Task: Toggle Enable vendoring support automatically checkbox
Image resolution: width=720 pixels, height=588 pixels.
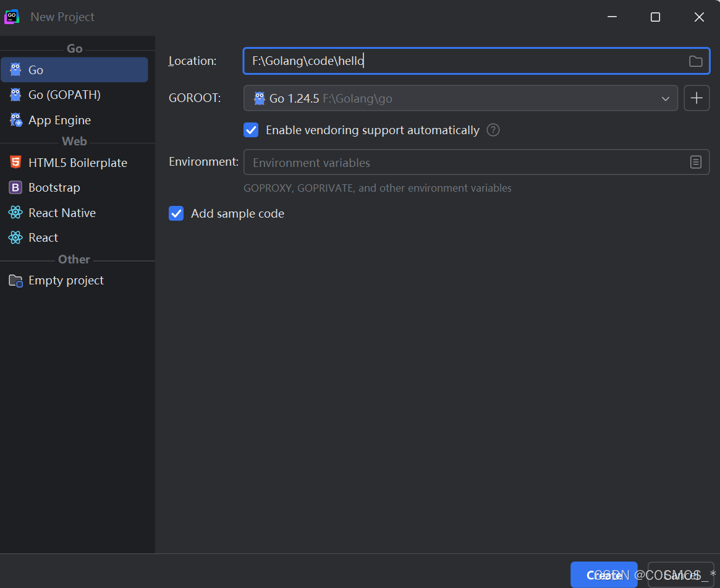Action: pos(251,130)
